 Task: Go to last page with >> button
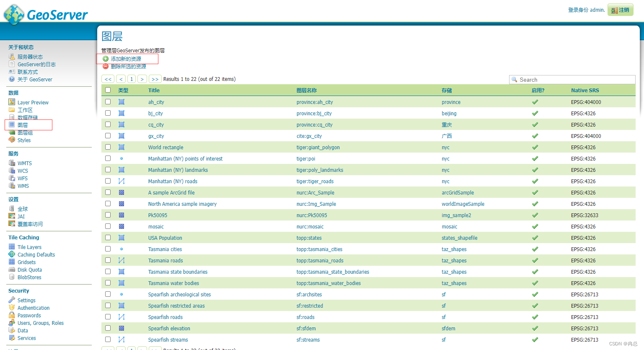[155, 79]
